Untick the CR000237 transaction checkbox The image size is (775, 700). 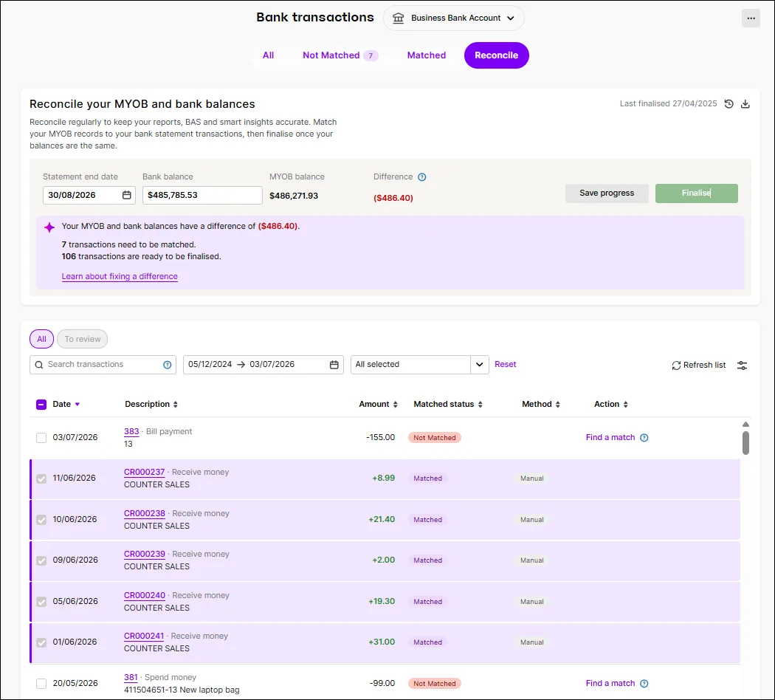point(41,478)
